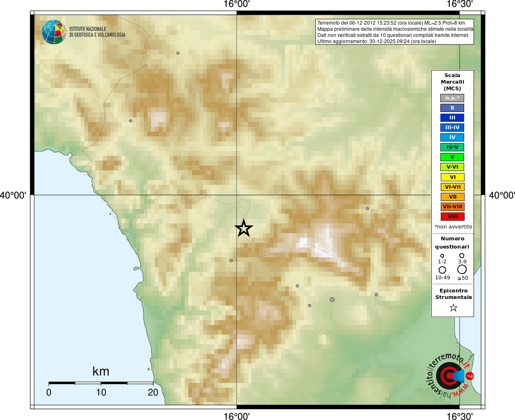Click the earthquake info text box
This screenshot has height=420, width=515.
(x=394, y=32)
